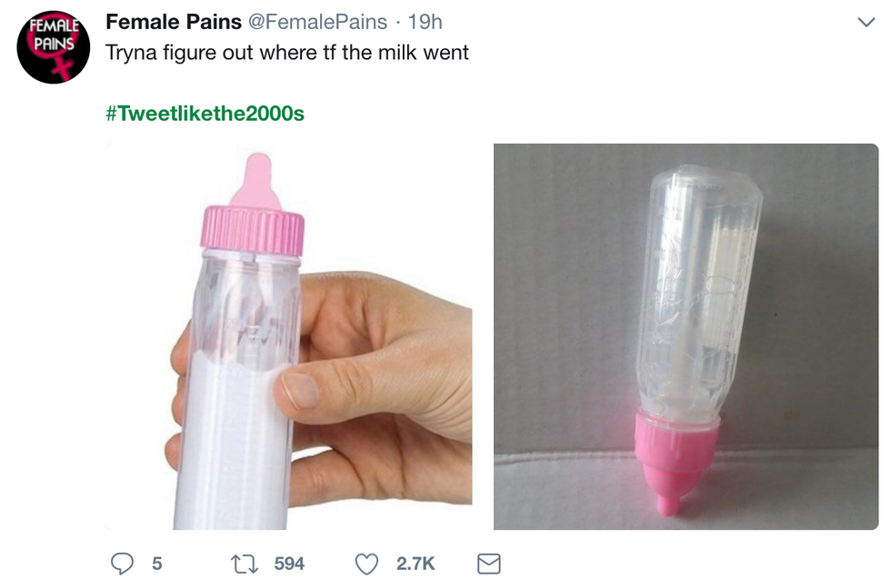Click the tweet text about the milk
The image size is (891, 588).
pyautogui.click(x=287, y=53)
